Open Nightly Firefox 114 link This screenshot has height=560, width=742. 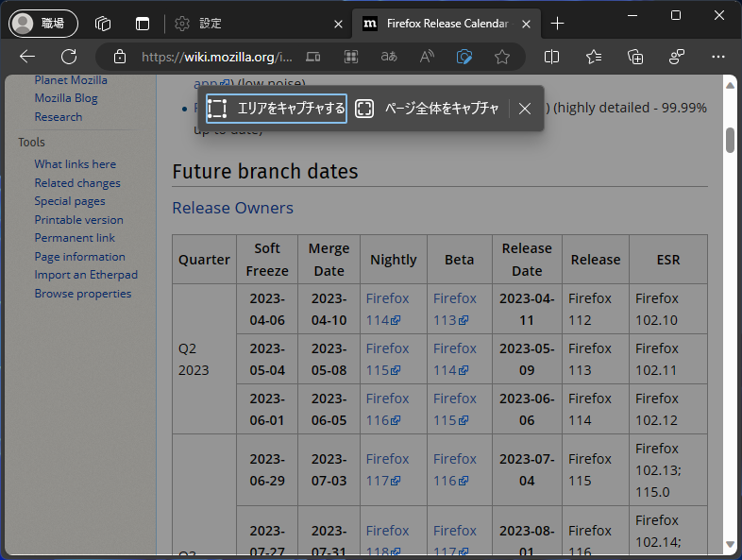tap(387, 309)
